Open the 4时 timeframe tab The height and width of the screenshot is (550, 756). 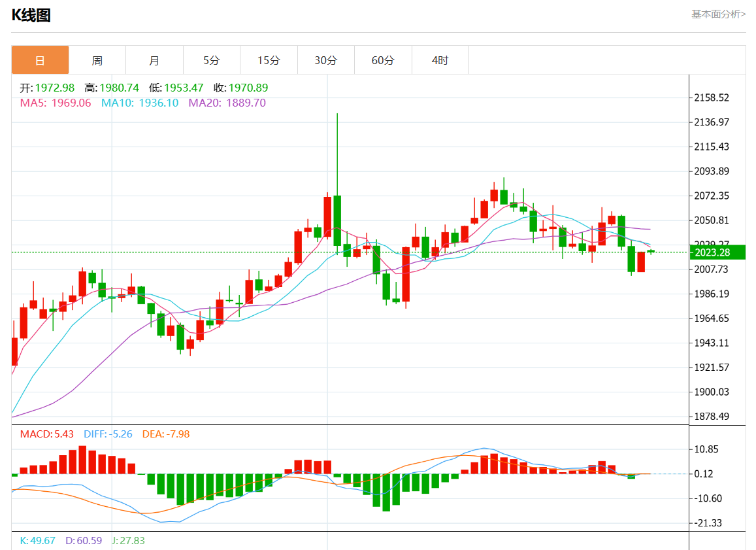click(440, 60)
